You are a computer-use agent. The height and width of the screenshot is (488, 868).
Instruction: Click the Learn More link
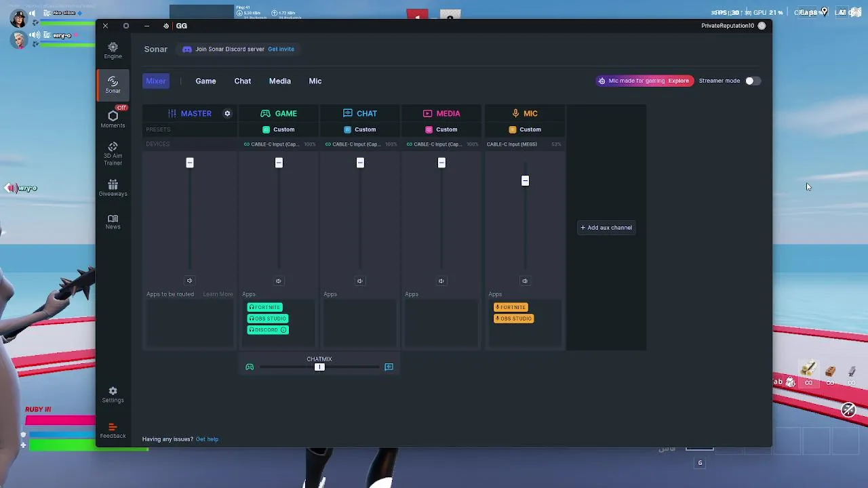tap(218, 294)
